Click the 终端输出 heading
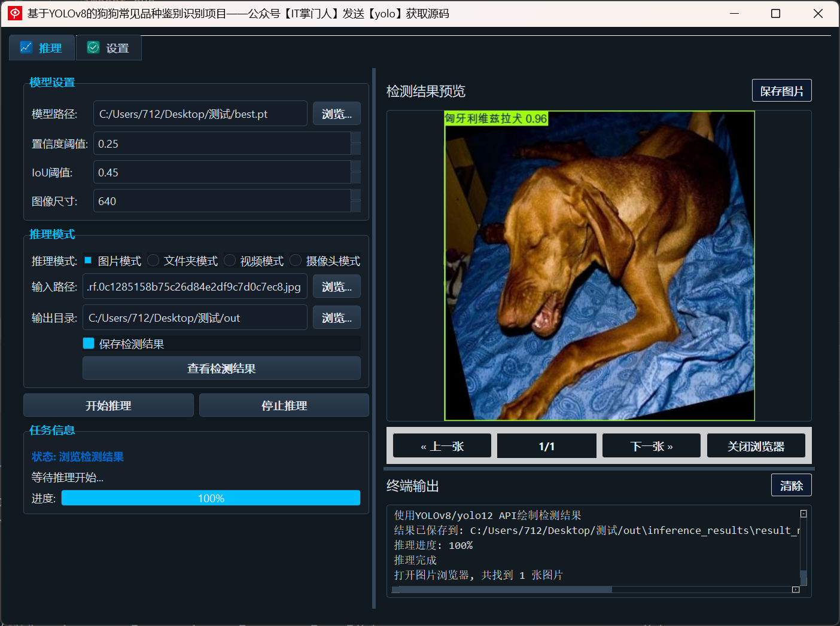This screenshot has height=626, width=840. click(413, 486)
